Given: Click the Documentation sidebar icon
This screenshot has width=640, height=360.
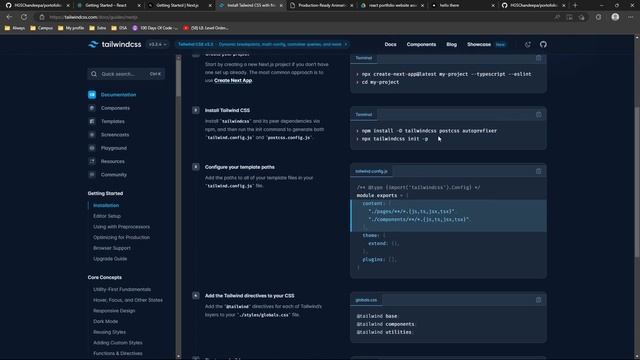Looking at the screenshot, I should pyautogui.click(x=92, y=95).
